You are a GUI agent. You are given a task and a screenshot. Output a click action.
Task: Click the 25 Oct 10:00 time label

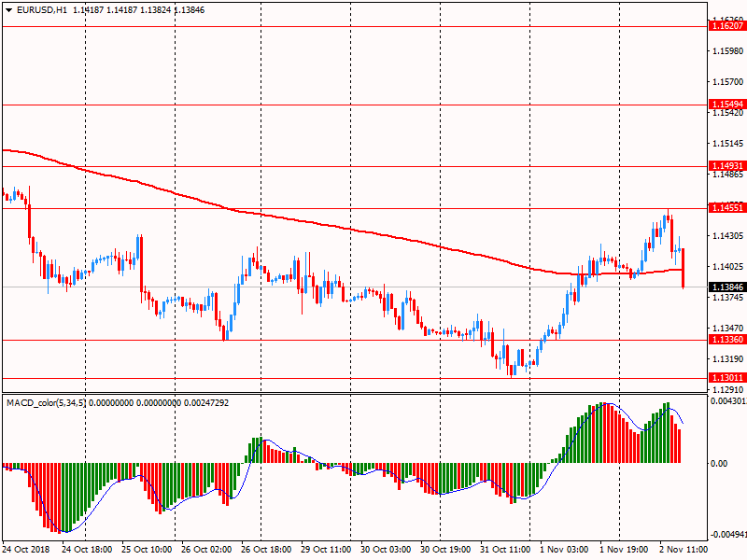tap(147, 549)
